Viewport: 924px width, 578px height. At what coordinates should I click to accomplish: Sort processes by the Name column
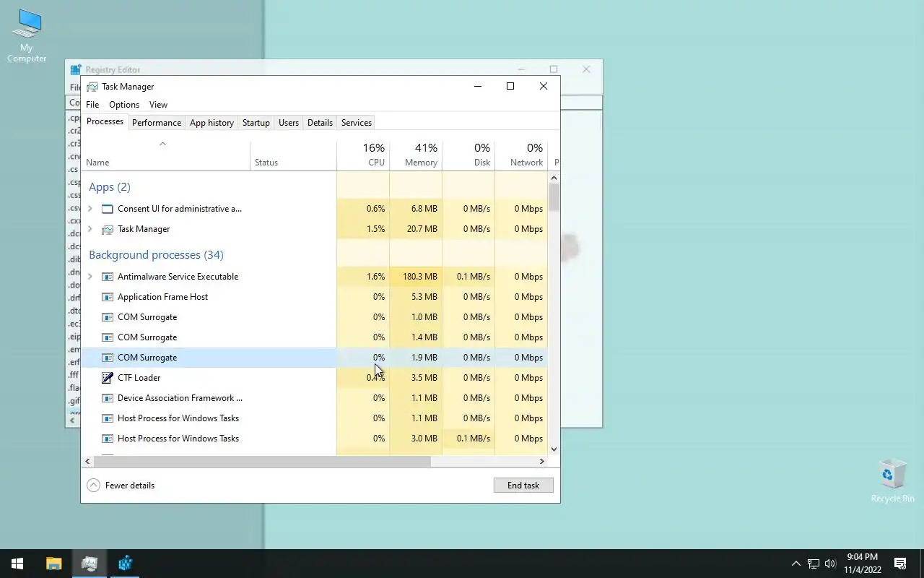(x=165, y=155)
